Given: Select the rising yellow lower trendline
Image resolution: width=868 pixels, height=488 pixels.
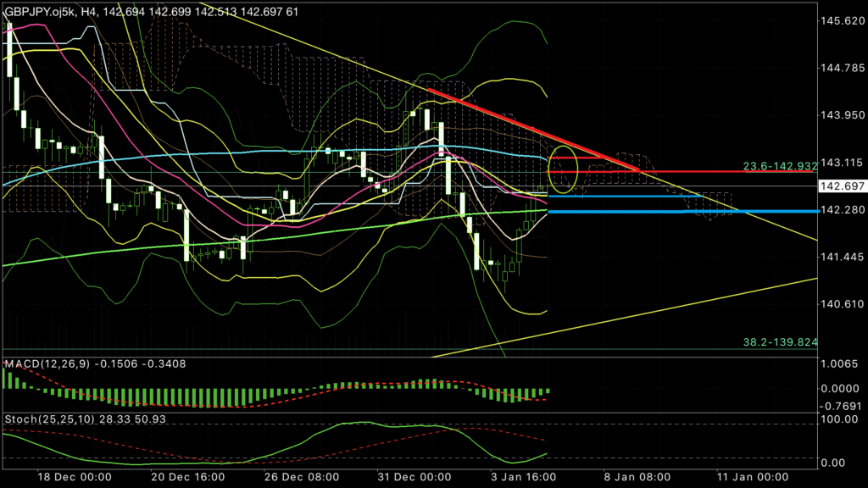Looking at the screenshot, I should coord(624,318).
